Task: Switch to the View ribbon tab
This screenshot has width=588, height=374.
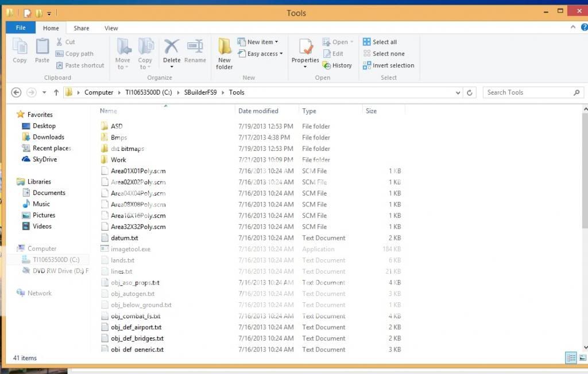Action: 111,28
